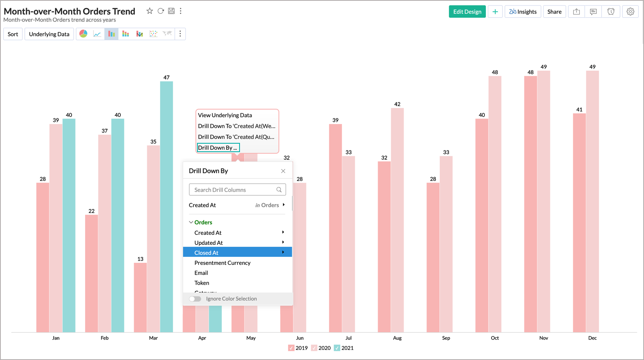Select Presentment Currency drill column
Screen dimensions: 644x360
pos(222,263)
